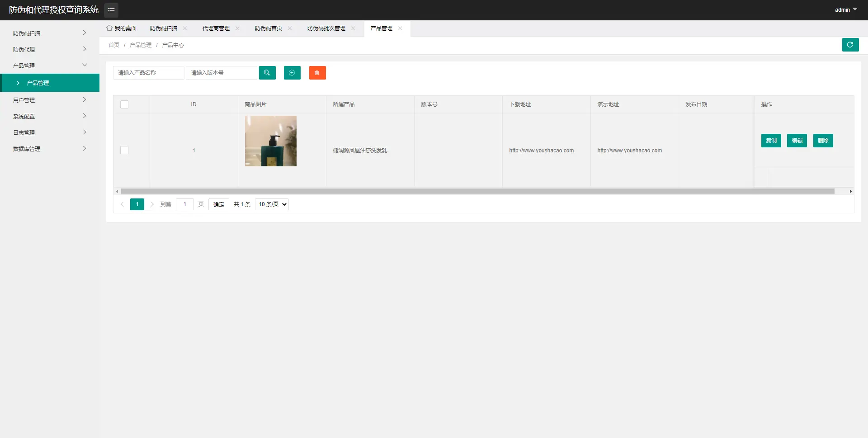Select the highlighted 产品管理 submenu item

(50, 83)
